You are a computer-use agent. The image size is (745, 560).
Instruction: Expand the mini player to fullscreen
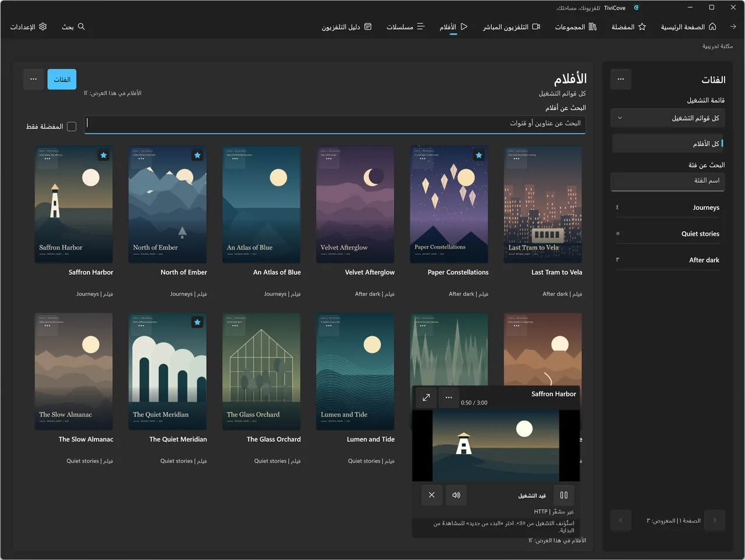[x=426, y=398]
